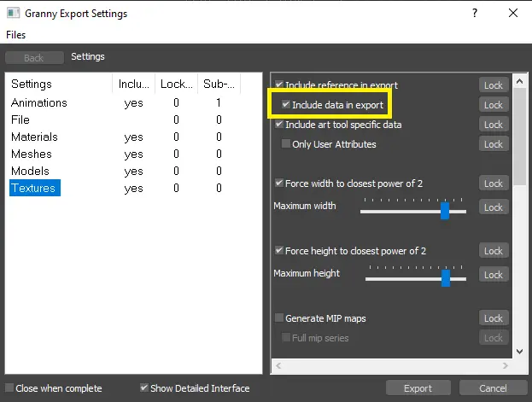Check Only User Attributes box
The width and height of the screenshot is (532, 402).
tap(287, 144)
